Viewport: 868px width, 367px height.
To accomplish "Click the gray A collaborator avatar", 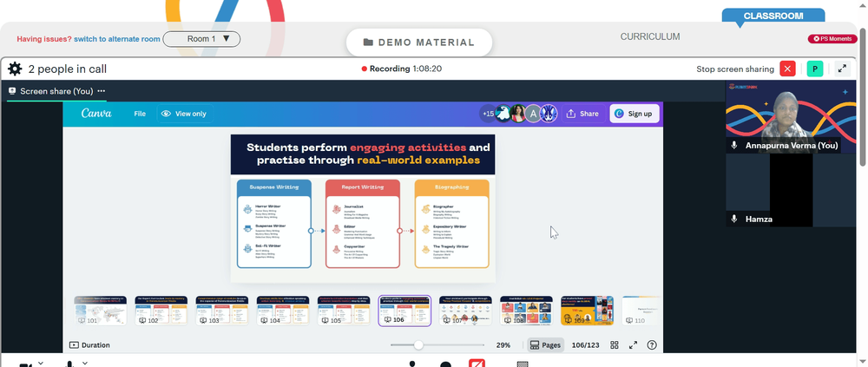I will coord(533,114).
